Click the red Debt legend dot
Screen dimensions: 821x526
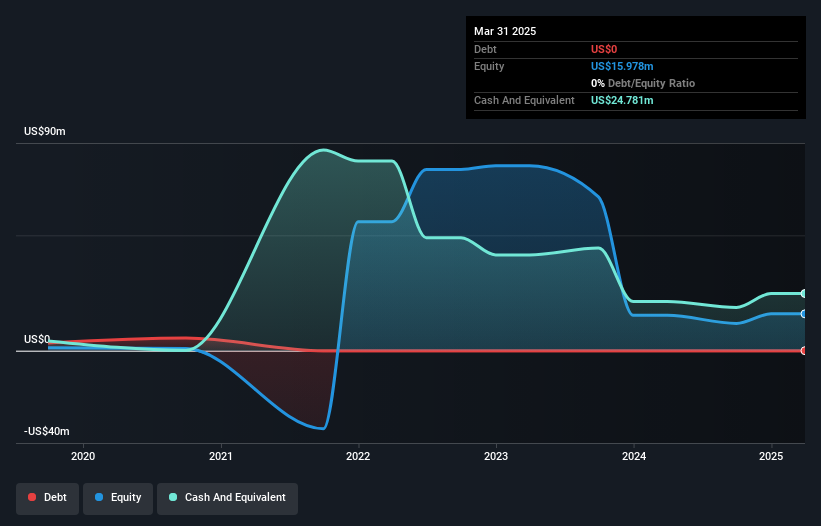(32, 497)
